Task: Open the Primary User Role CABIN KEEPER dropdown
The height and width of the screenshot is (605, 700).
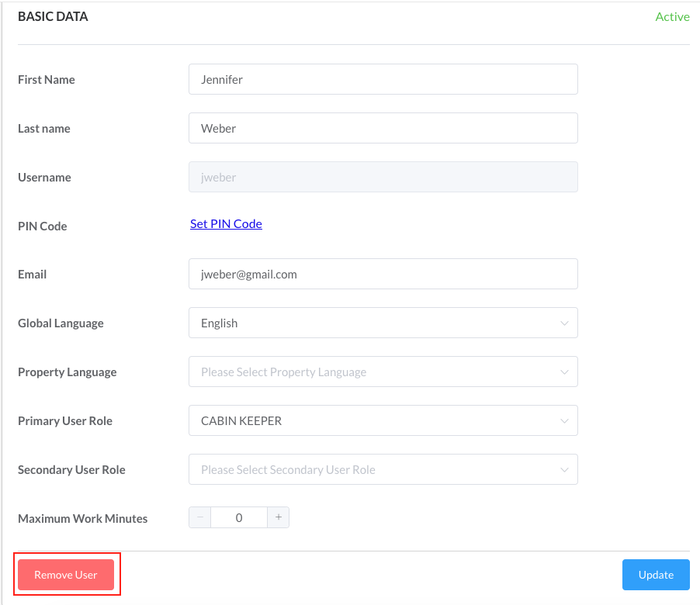Action: (x=383, y=420)
